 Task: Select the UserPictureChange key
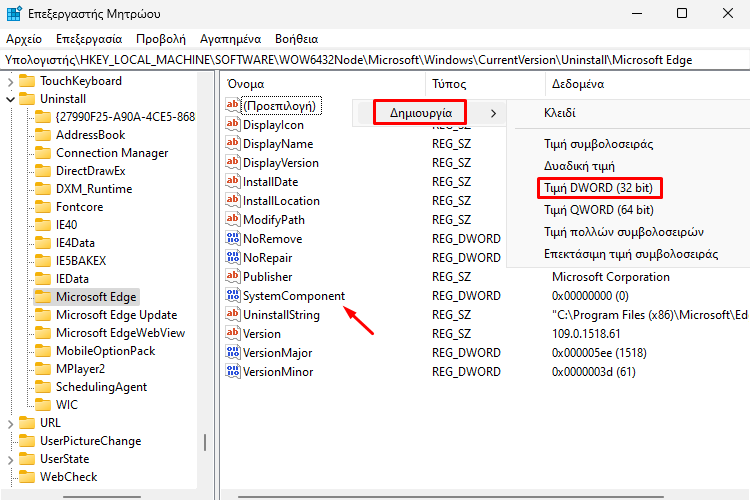pos(90,441)
